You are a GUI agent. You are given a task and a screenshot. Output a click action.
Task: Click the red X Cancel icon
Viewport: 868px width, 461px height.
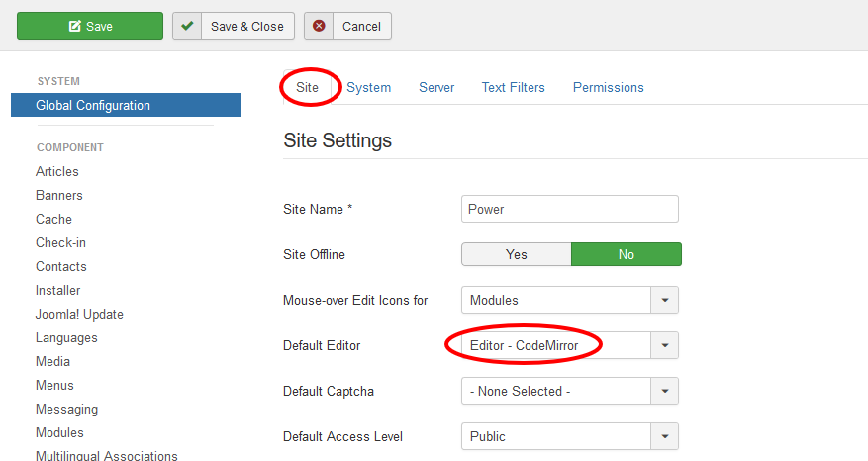(319, 26)
